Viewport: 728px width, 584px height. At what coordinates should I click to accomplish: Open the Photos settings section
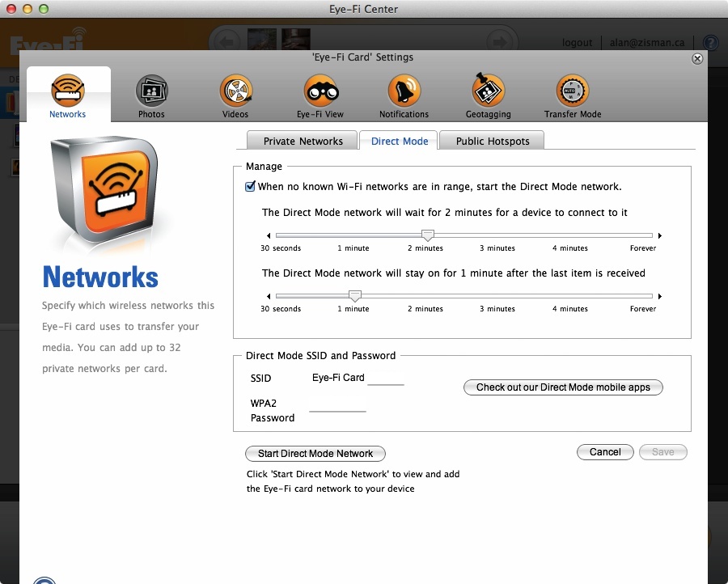151,95
